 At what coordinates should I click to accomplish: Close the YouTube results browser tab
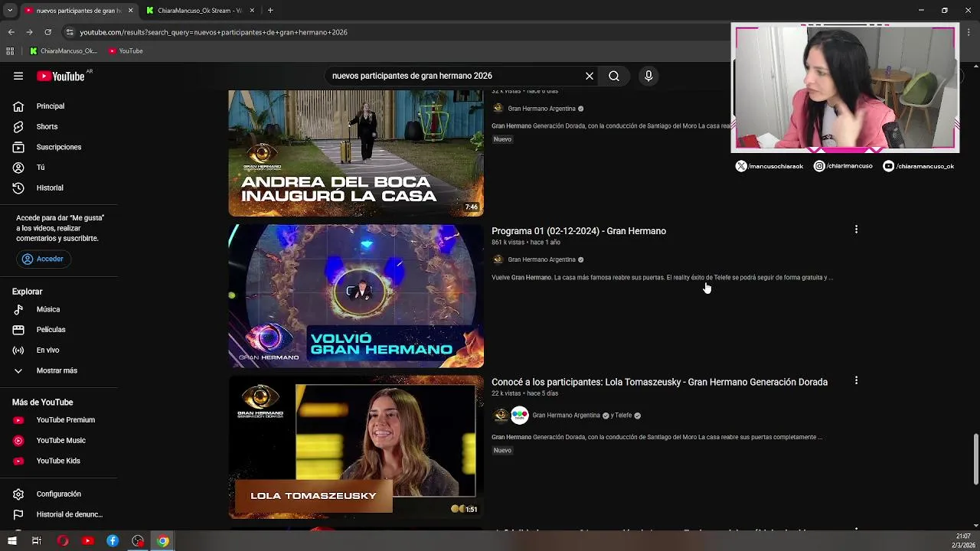130,11
